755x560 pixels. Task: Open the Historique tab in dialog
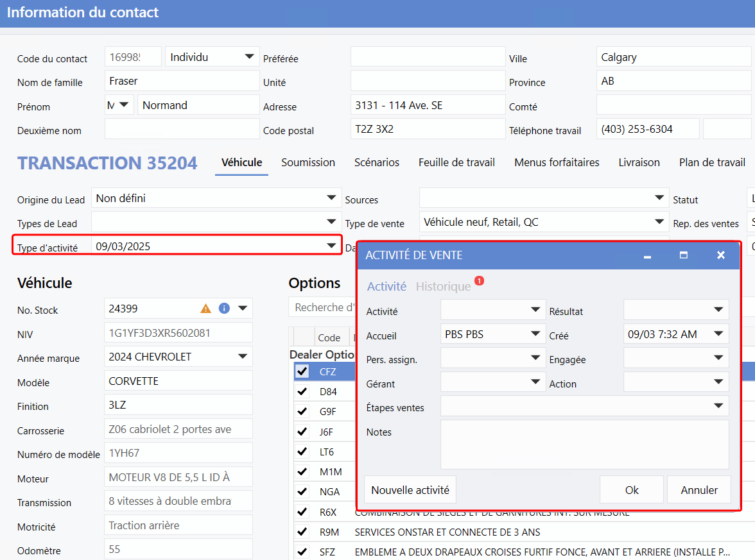click(443, 287)
